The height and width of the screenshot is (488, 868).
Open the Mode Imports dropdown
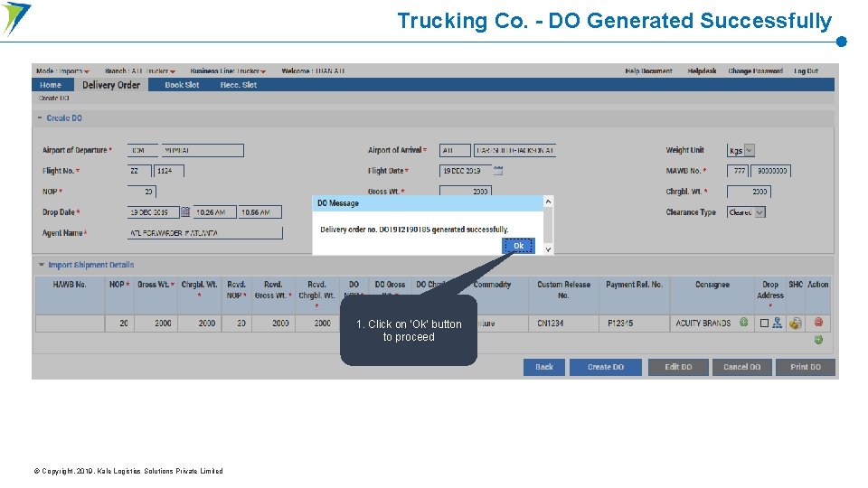point(62,70)
